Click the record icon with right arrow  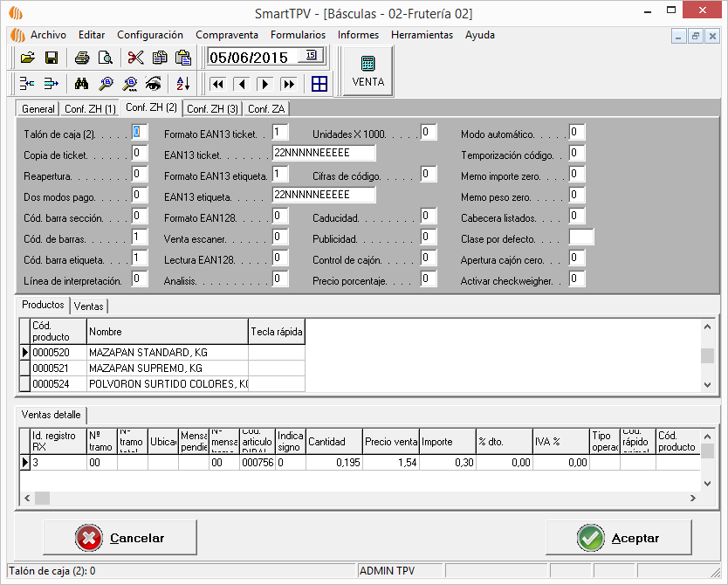coord(52,84)
